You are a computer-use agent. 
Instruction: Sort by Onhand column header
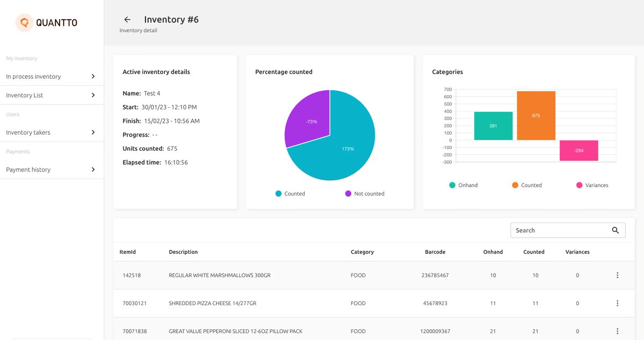493,252
